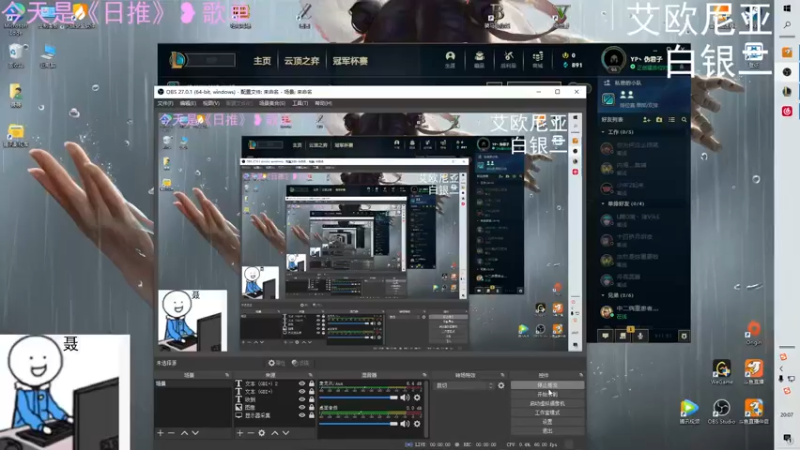Enable 工作室模式 in OBS controls
The width and height of the screenshot is (800, 450).
click(547, 413)
